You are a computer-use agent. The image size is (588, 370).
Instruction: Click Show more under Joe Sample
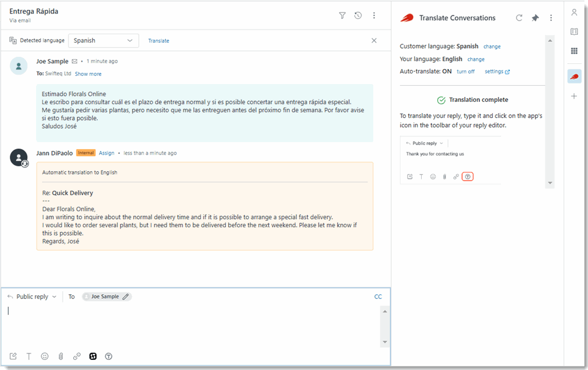pyautogui.click(x=88, y=74)
